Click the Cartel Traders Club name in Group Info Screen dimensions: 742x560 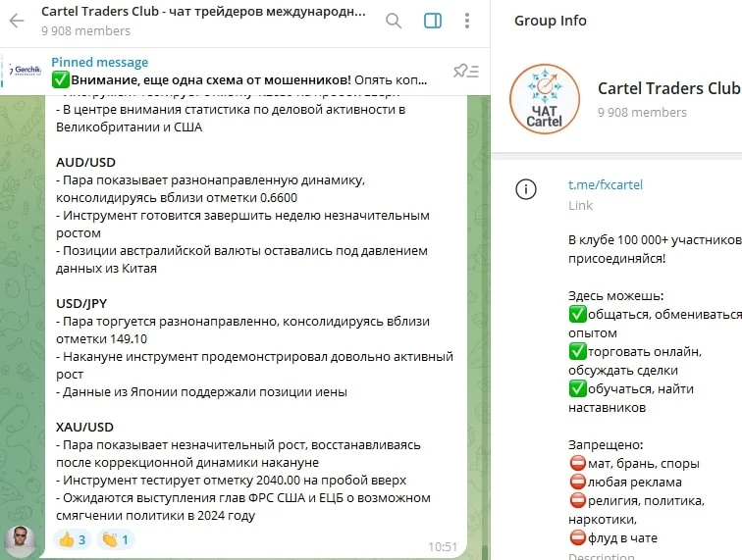tap(668, 88)
